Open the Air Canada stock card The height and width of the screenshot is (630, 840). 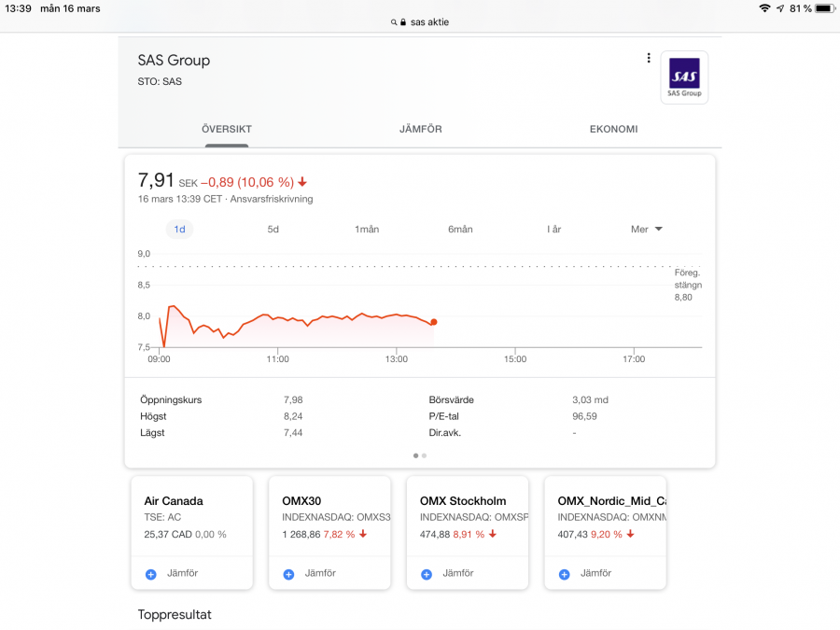tap(191, 516)
